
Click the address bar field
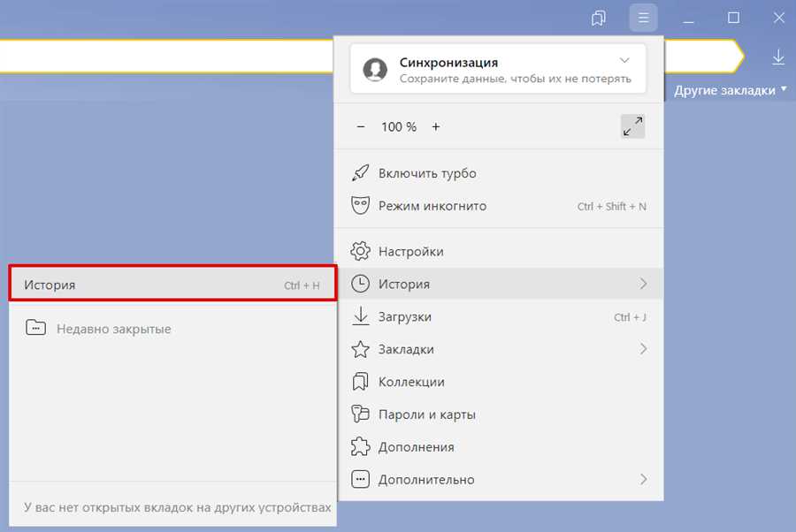(166, 56)
